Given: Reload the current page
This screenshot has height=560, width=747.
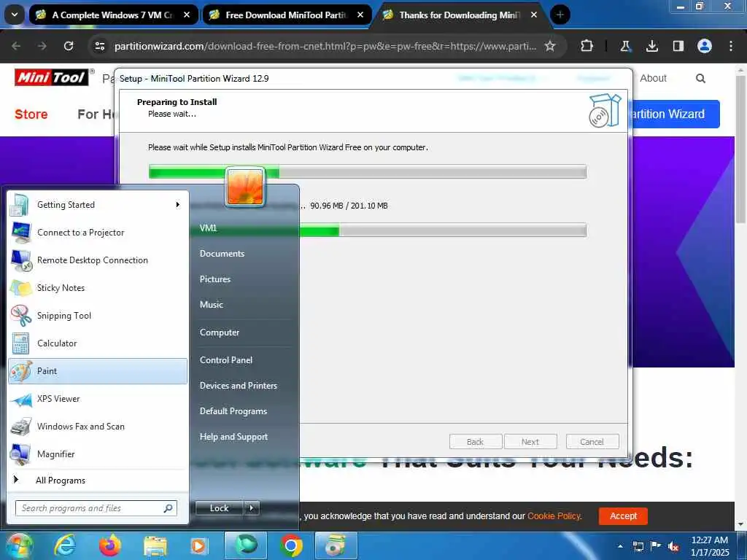Looking at the screenshot, I should point(69,46).
